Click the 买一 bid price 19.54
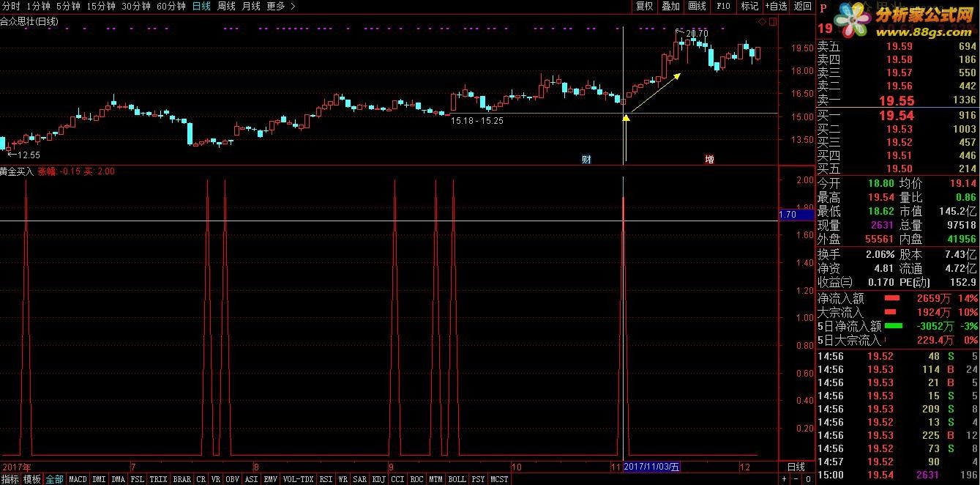980x485 pixels. 897,116
